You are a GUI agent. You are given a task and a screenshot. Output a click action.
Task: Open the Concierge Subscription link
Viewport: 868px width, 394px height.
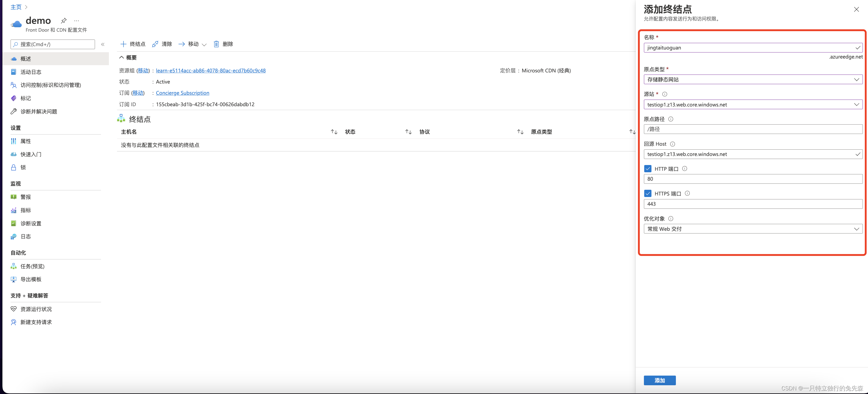pyautogui.click(x=182, y=93)
